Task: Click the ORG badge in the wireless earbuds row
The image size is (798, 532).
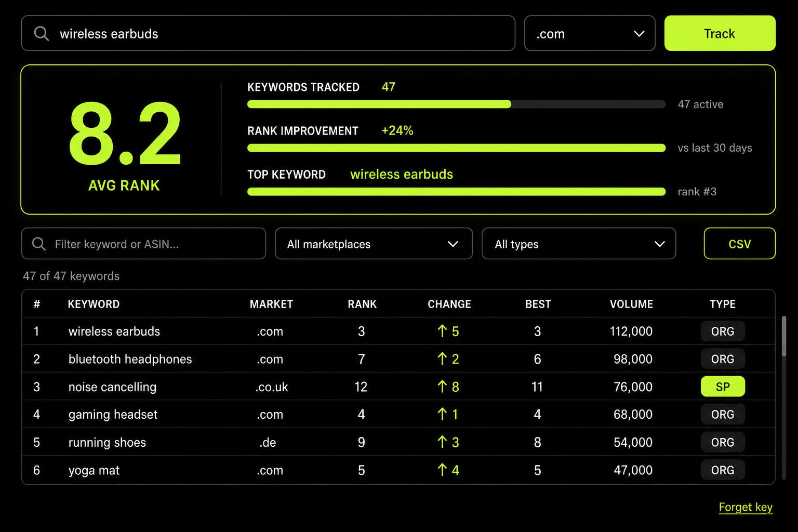Action: coord(723,331)
